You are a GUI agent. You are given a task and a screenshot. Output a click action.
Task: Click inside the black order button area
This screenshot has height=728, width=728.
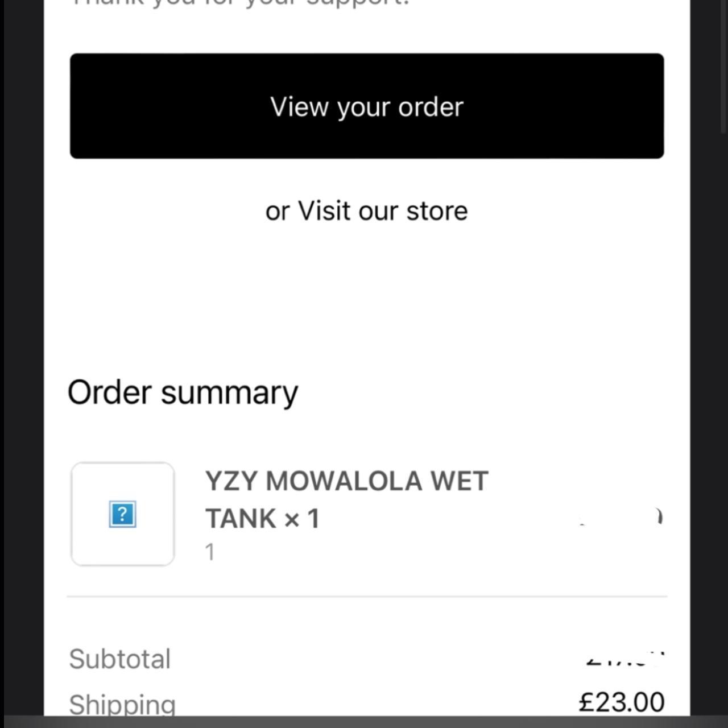366,106
